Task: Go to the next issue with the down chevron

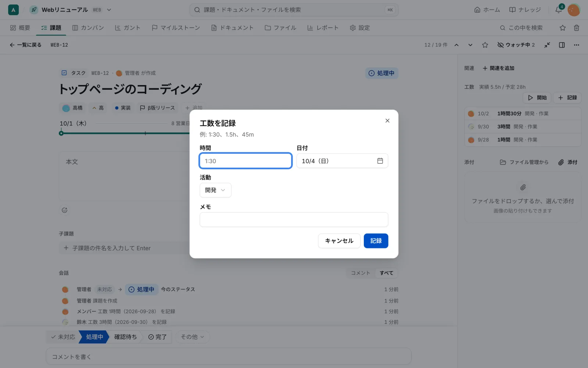Action: 470,45
